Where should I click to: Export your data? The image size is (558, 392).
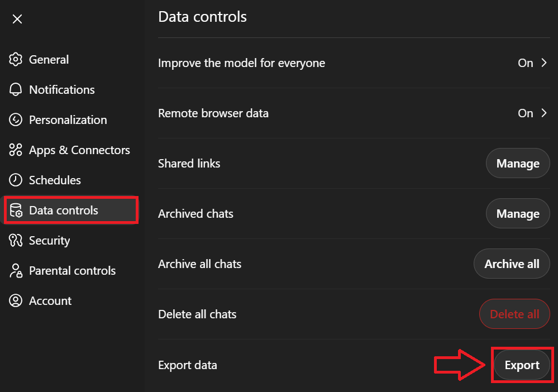point(522,365)
